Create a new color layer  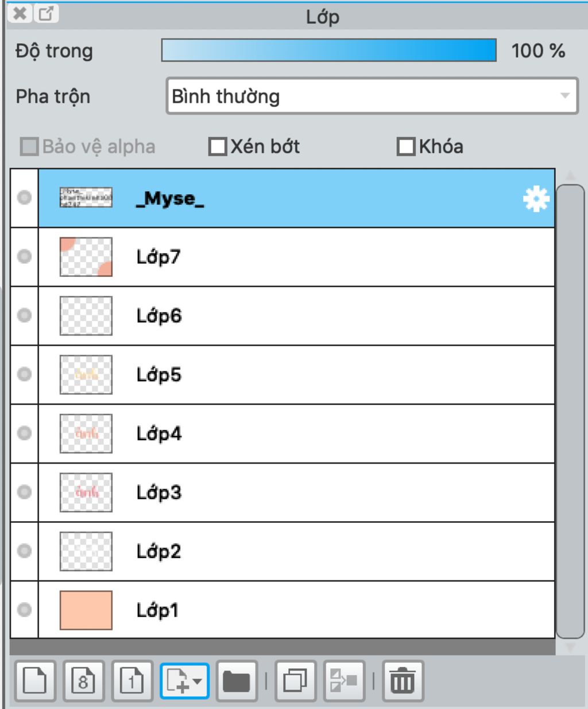[x=34, y=681]
